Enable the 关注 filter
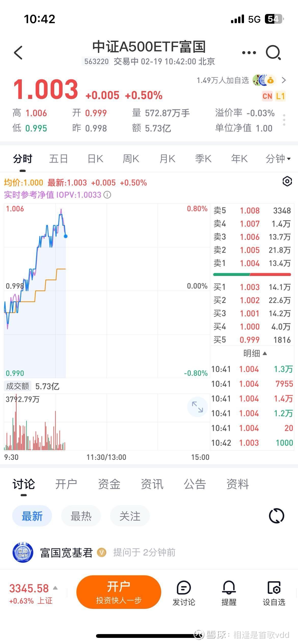Viewport: 298px width, 644px height. click(130, 516)
